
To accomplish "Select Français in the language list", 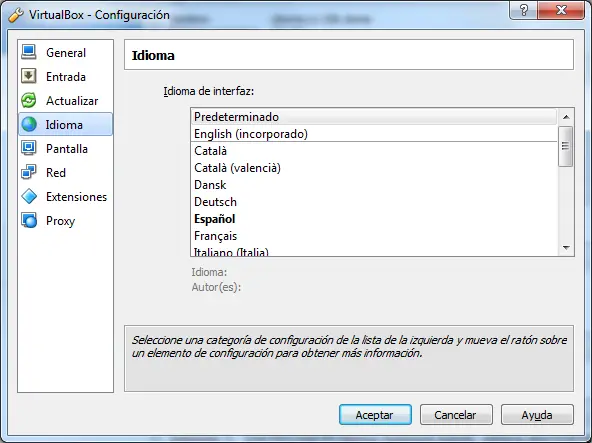I will pyautogui.click(x=374, y=236).
